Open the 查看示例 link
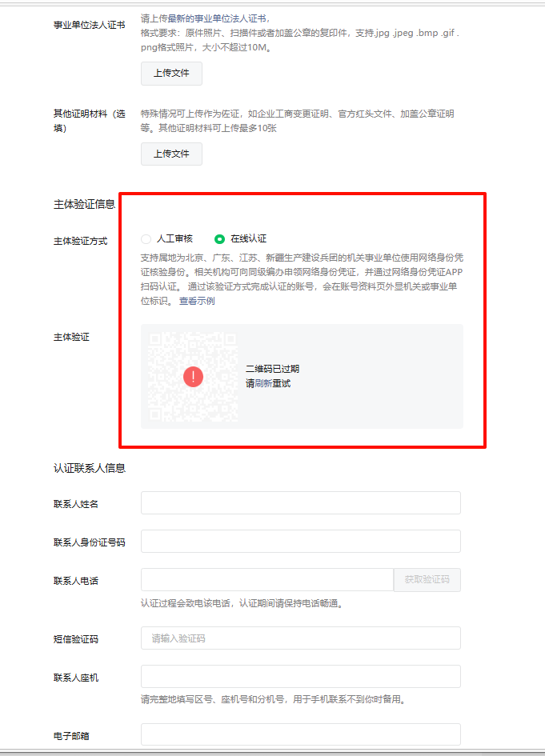 click(197, 301)
